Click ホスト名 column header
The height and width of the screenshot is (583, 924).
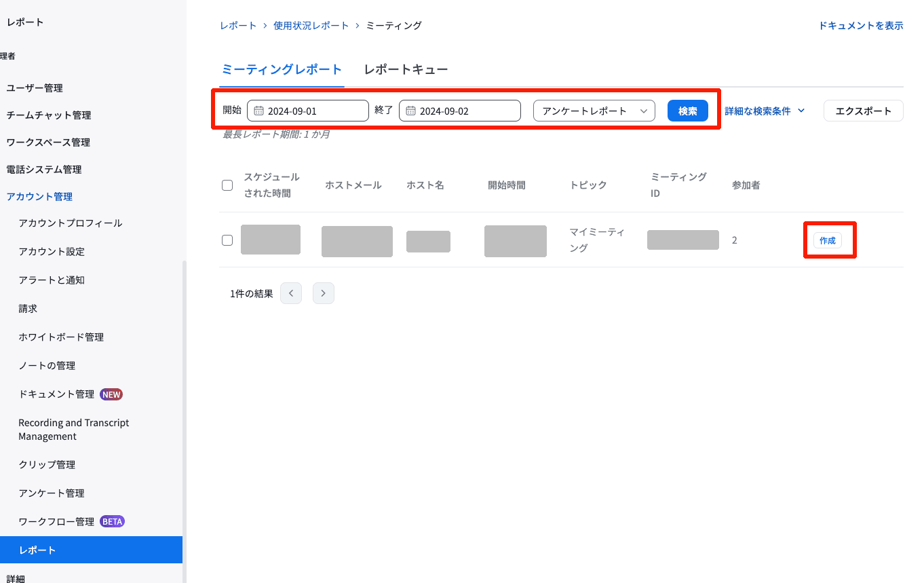click(425, 185)
